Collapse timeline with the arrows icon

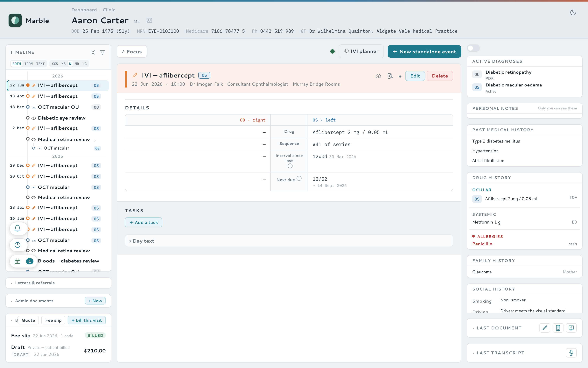point(93,52)
